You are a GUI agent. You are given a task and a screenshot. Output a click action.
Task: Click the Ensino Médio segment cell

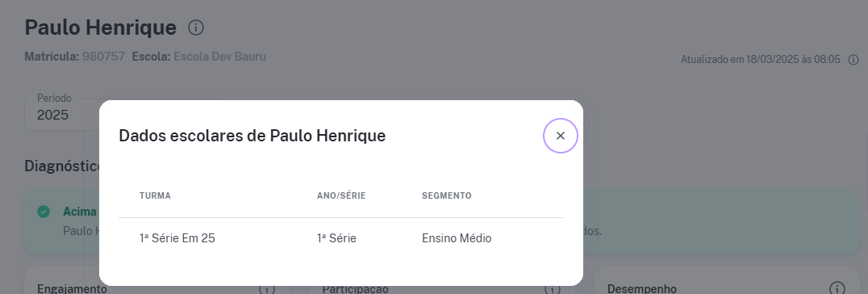pos(457,238)
